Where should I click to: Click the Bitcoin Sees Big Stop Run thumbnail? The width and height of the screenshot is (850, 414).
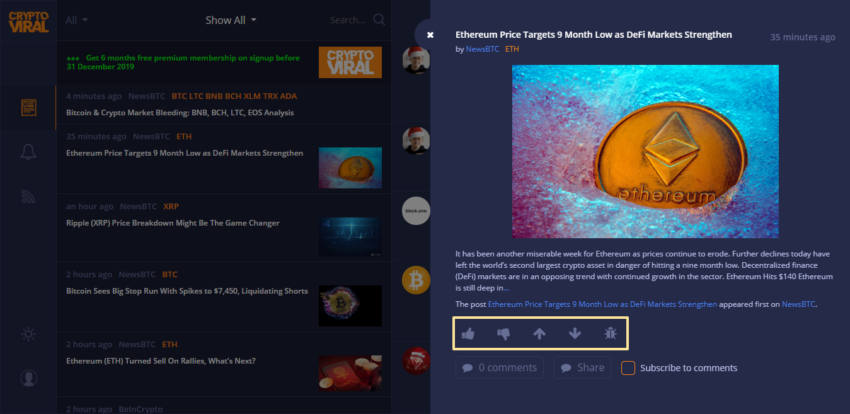point(349,305)
